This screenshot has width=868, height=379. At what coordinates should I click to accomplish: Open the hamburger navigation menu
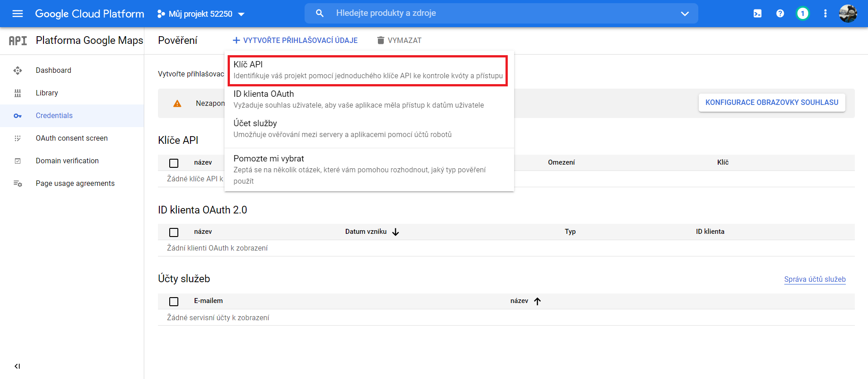(x=18, y=14)
